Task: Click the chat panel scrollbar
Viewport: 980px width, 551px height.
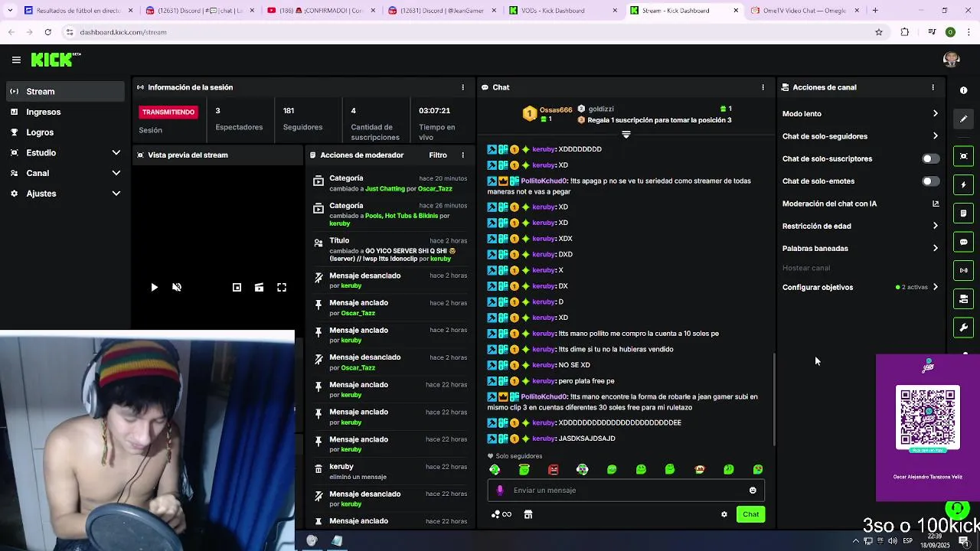Action: pyautogui.click(x=773, y=399)
